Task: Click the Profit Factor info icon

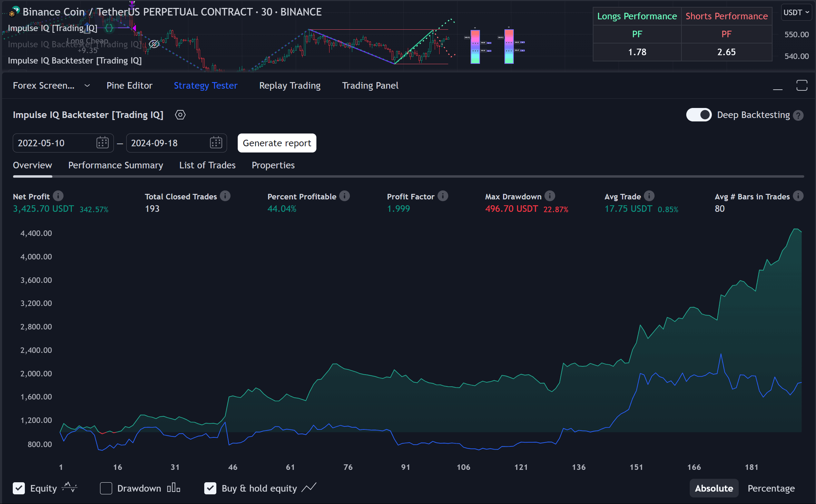Action: coord(443,196)
